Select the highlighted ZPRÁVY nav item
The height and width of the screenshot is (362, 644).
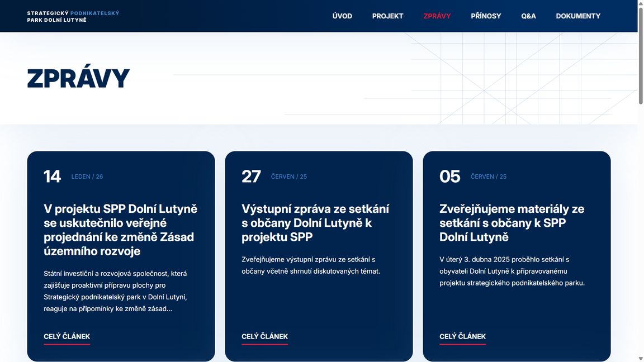(x=437, y=16)
